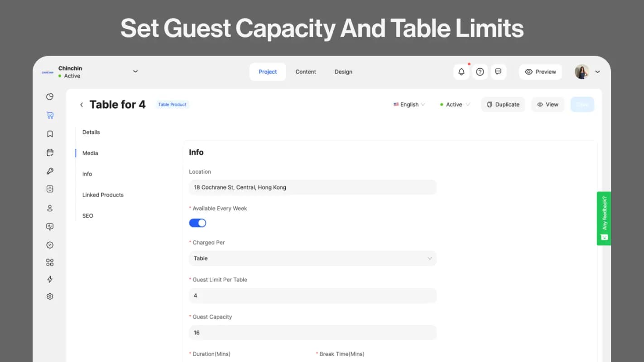Viewport: 644px width, 362px height.
Task: Open the Charged Per dropdown
Action: 312,258
